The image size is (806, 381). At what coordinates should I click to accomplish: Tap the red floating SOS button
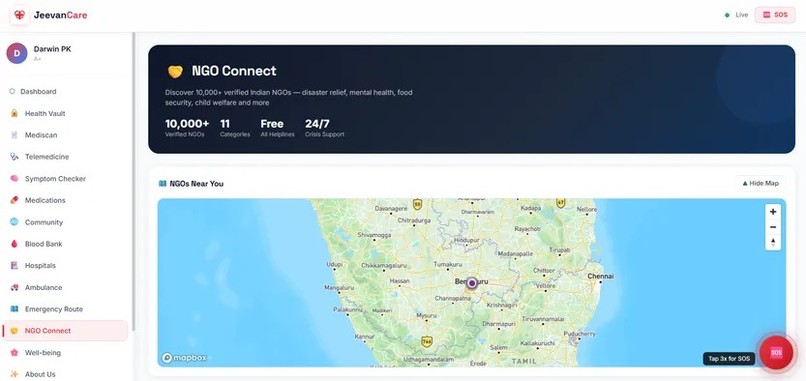pyautogui.click(x=776, y=353)
